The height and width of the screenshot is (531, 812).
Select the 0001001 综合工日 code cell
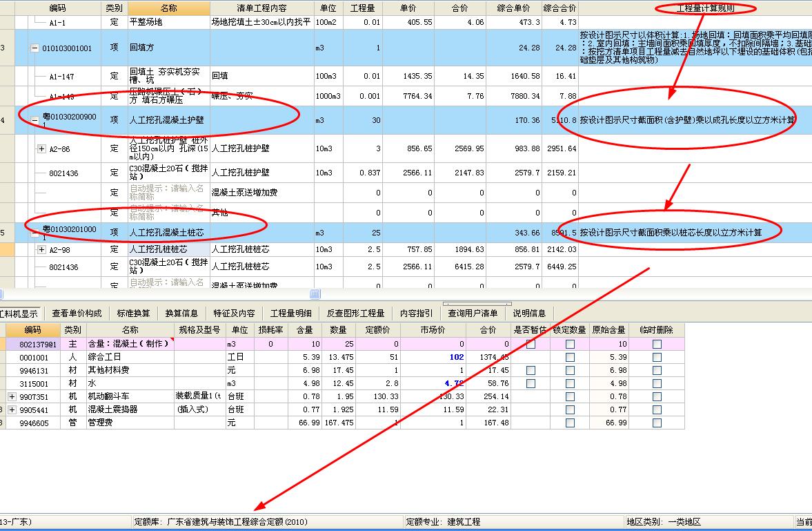[x=34, y=358]
